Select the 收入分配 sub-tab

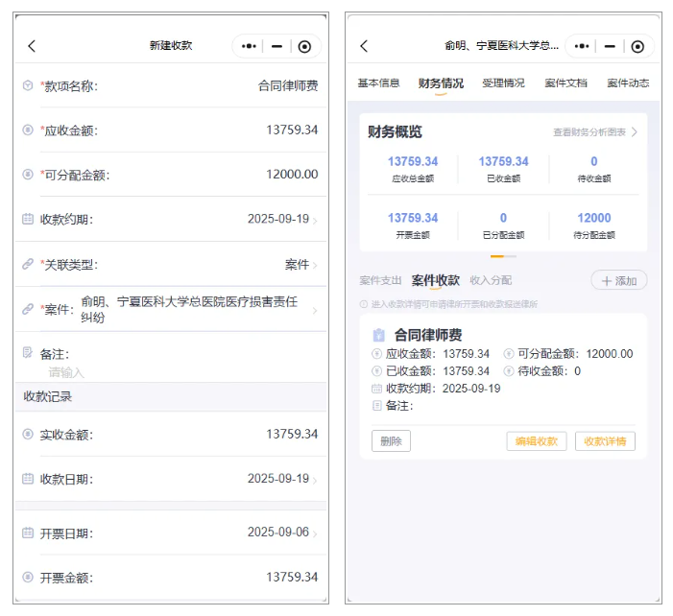pos(491,280)
